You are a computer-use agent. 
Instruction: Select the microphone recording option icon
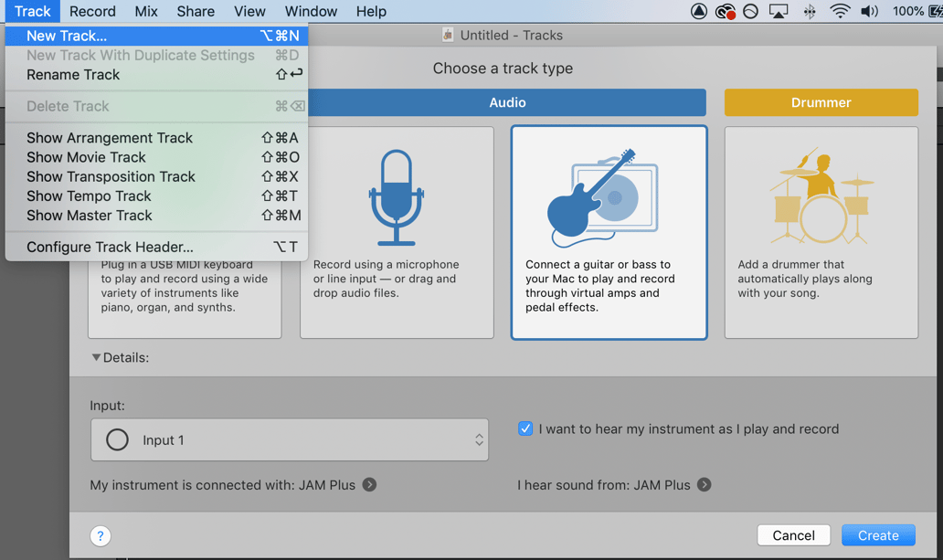pos(396,194)
